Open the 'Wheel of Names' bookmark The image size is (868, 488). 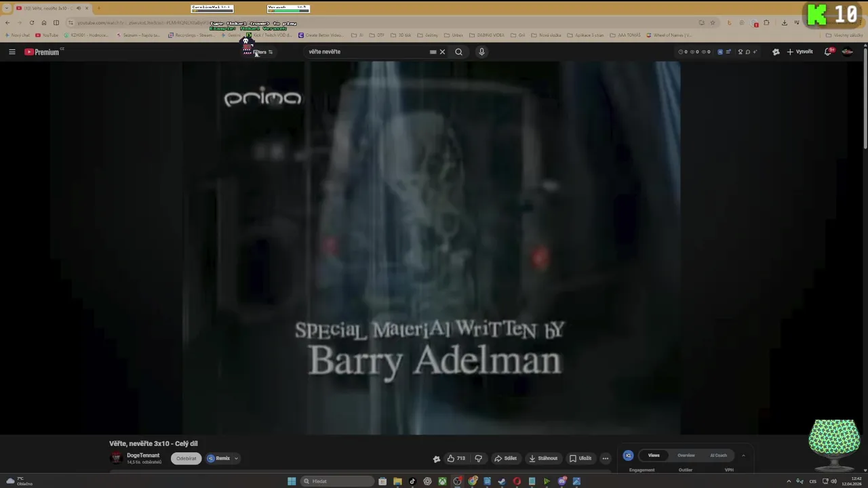tap(669, 35)
